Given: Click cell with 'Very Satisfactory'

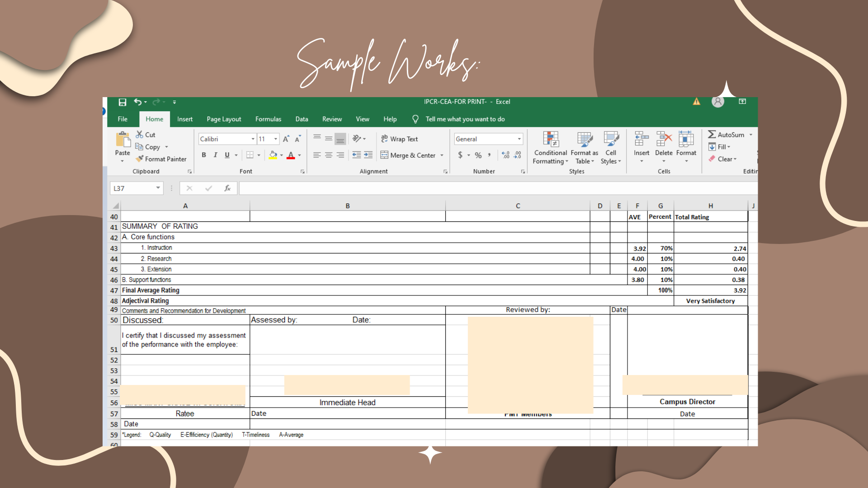Looking at the screenshot, I should click(x=710, y=301).
